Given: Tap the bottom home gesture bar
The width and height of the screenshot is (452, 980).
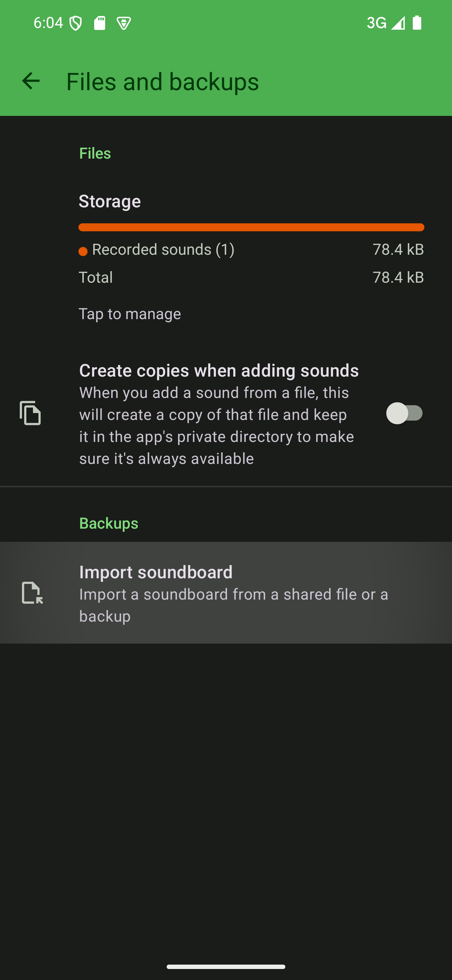Looking at the screenshot, I should point(226,967).
